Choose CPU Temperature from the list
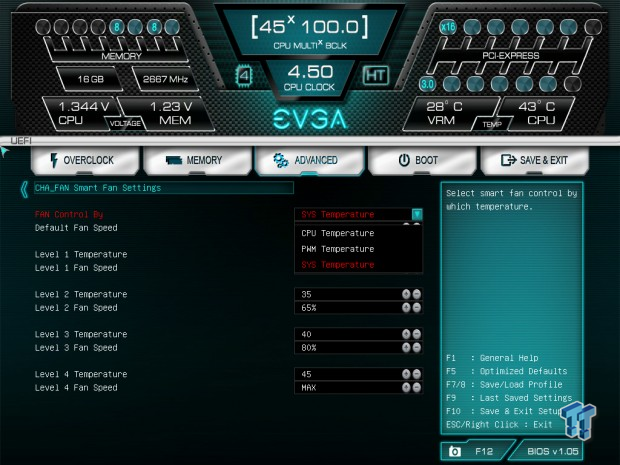 click(338, 233)
